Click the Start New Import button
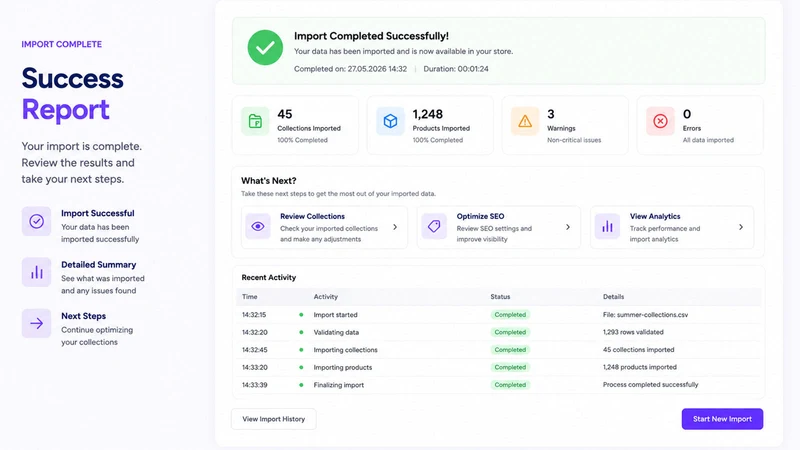 point(722,419)
